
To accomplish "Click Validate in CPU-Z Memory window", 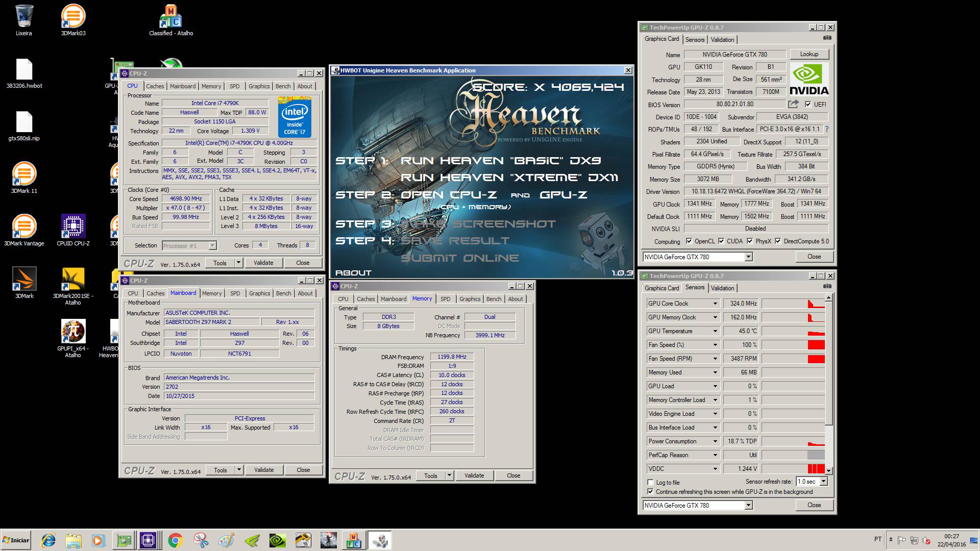I will tap(474, 475).
